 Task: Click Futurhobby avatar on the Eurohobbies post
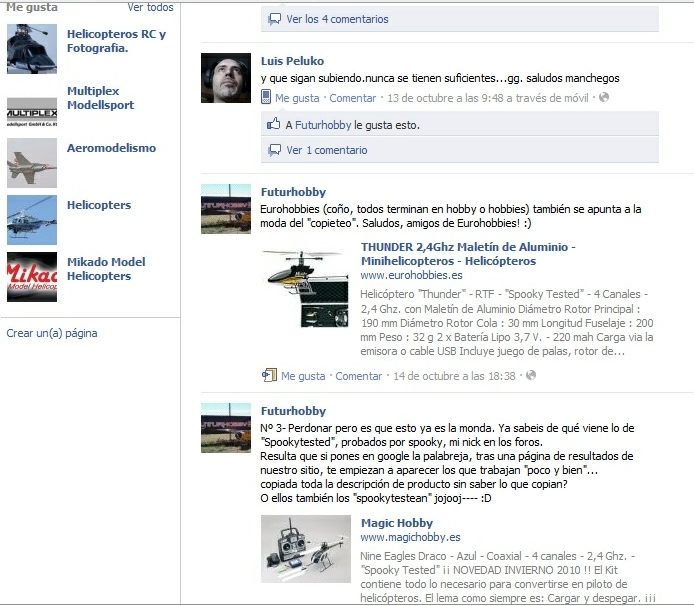tap(226, 209)
